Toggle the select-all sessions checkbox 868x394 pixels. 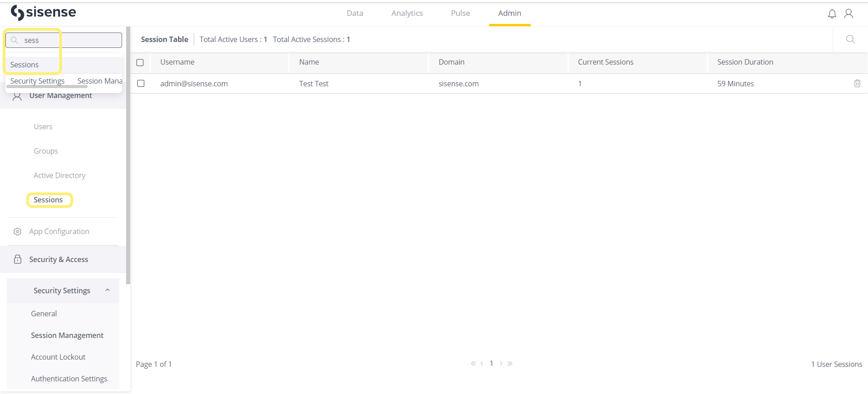140,62
